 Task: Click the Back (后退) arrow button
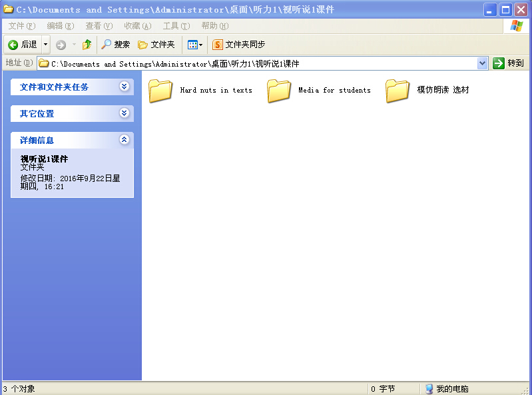(x=23, y=45)
